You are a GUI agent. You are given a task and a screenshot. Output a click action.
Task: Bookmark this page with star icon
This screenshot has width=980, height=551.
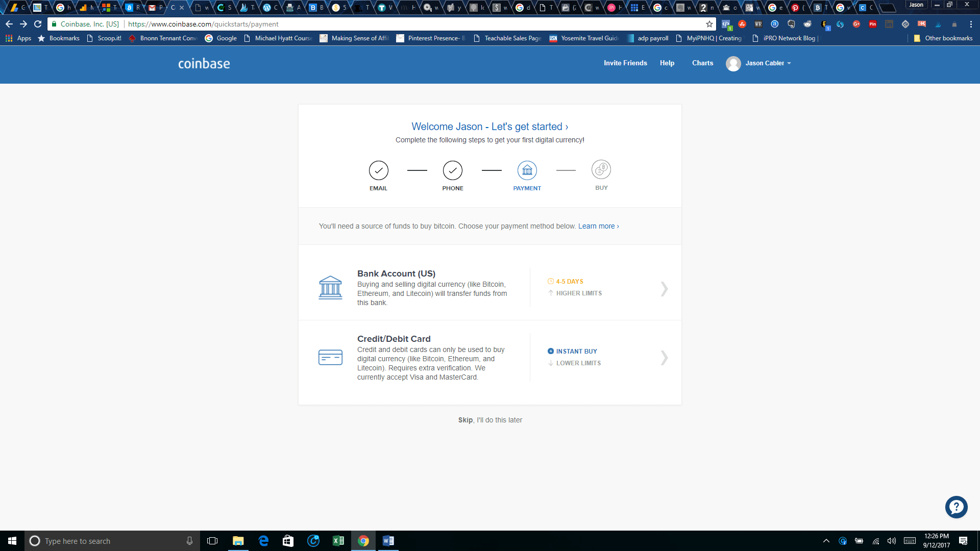click(709, 24)
